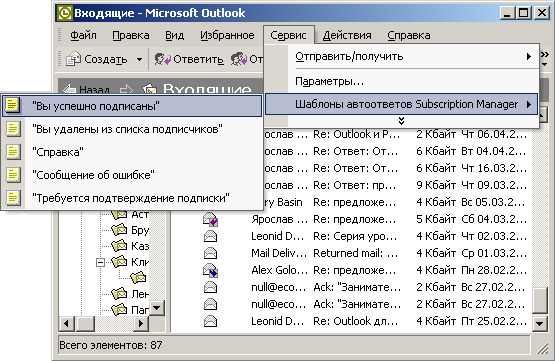This screenshot has width=555, height=361.
Task: Select the Пар folder in tree
Action: click(x=130, y=310)
